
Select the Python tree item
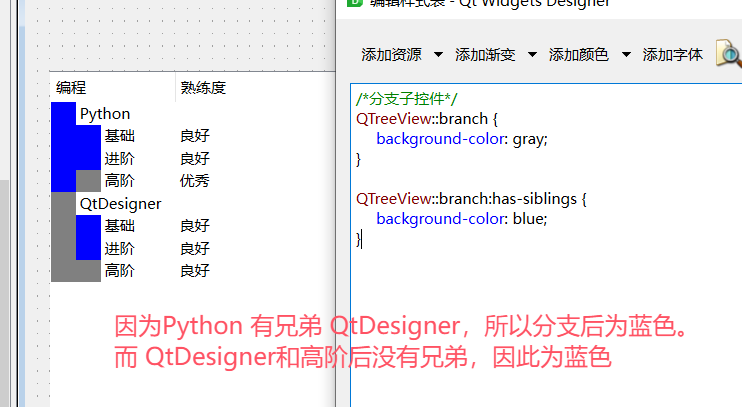pos(105,114)
